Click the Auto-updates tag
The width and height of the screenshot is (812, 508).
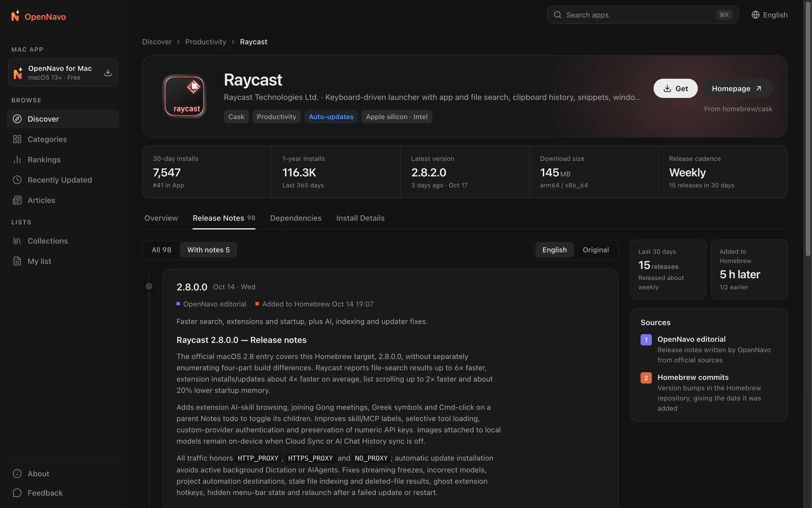click(x=331, y=117)
